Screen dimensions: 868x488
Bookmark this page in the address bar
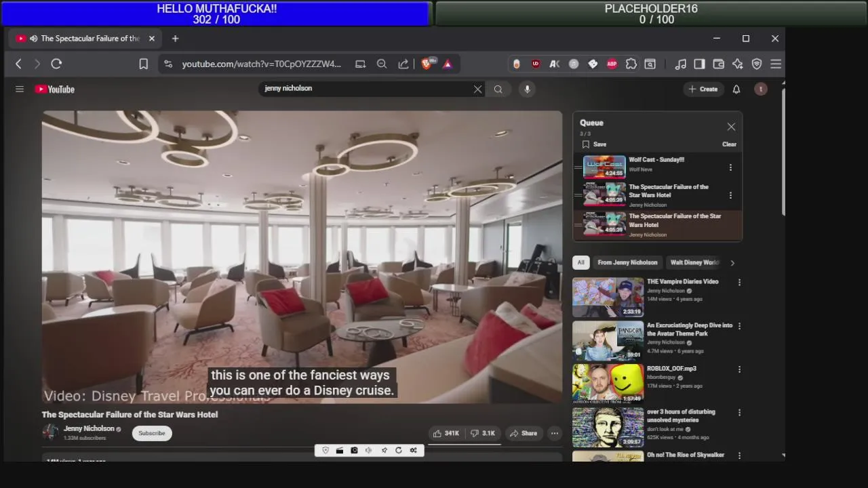(144, 64)
